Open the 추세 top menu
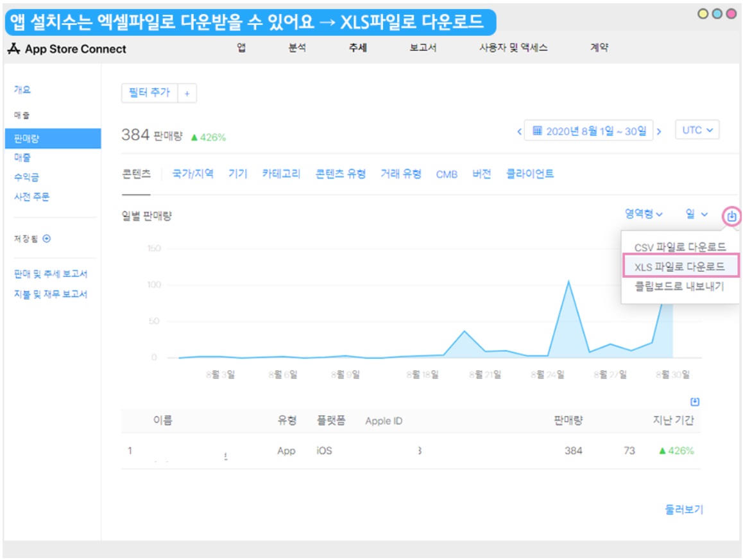This screenshot has width=743, height=560. click(x=358, y=47)
